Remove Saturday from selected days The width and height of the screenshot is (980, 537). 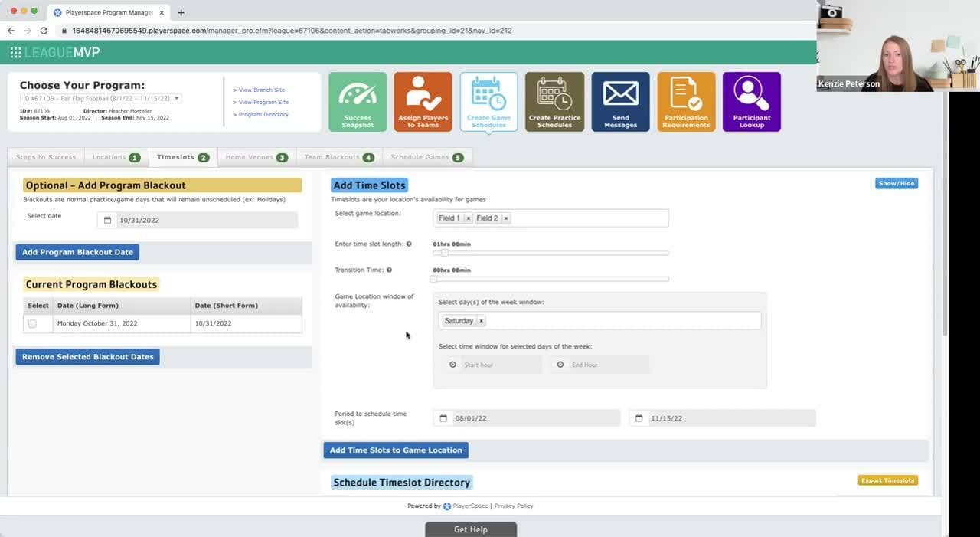[481, 321]
